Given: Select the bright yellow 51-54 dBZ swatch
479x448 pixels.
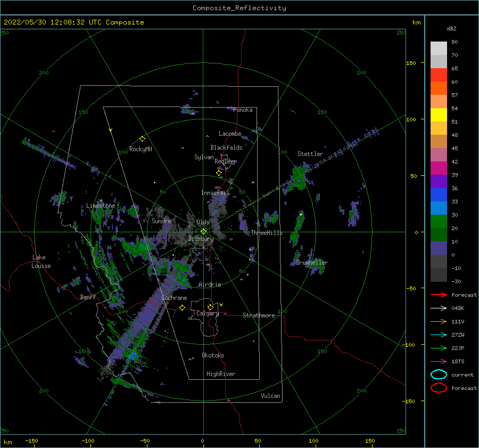Looking at the screenshot, I should click(439, 115).
